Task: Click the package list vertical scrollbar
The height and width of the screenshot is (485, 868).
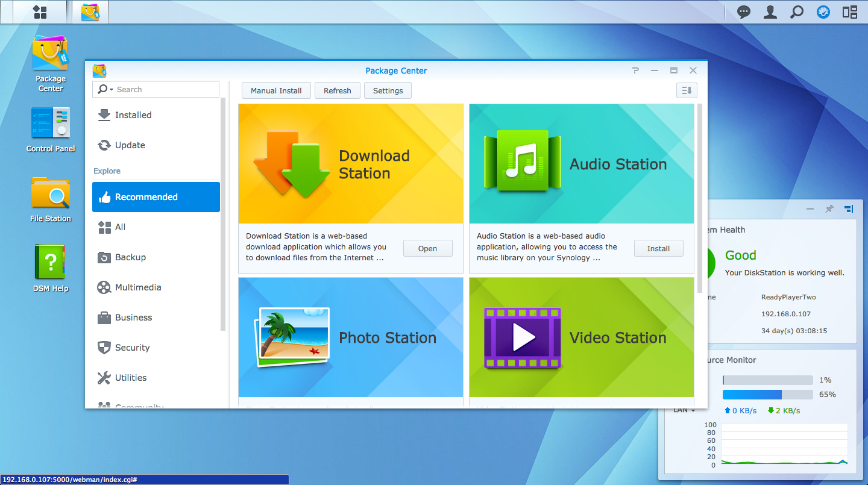Action: pyautogui.click(x=700, y=198)
